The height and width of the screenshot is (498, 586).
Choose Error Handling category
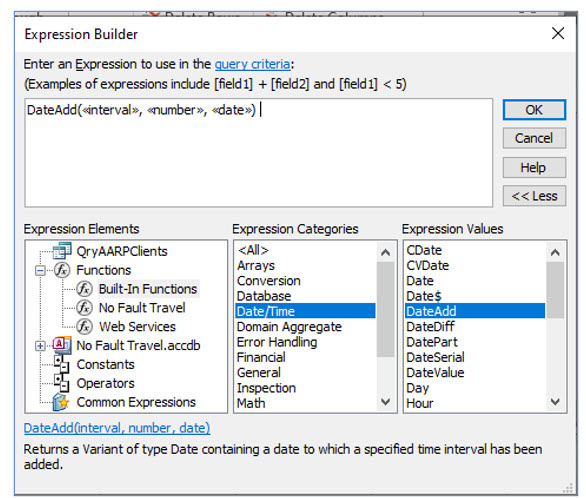point(305,342)
